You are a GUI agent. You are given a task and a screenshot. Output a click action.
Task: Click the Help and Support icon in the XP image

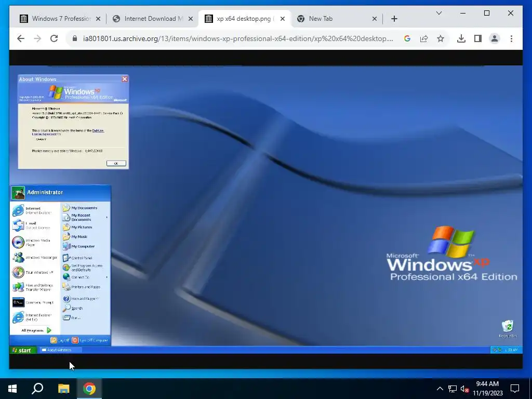[66, 299]
